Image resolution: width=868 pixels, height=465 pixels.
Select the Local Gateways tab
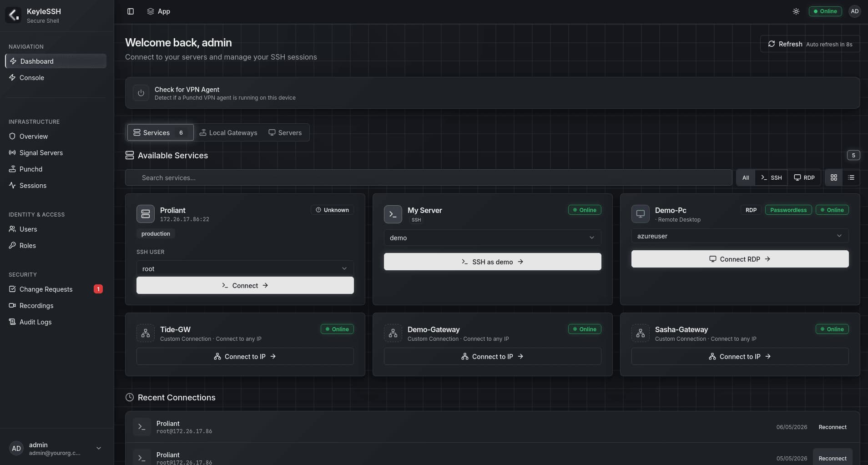[x=228, y=132]
